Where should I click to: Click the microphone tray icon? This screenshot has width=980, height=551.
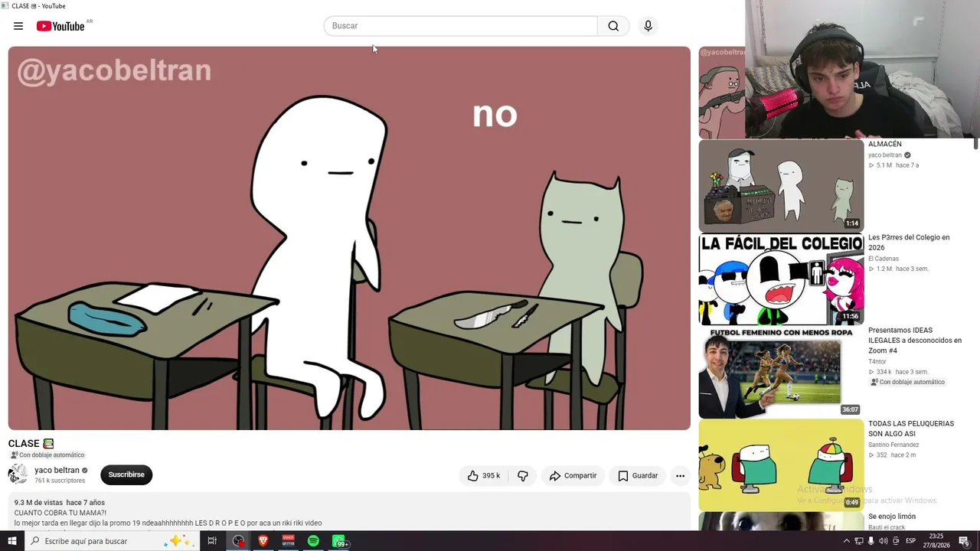click(x=871, y=541)
